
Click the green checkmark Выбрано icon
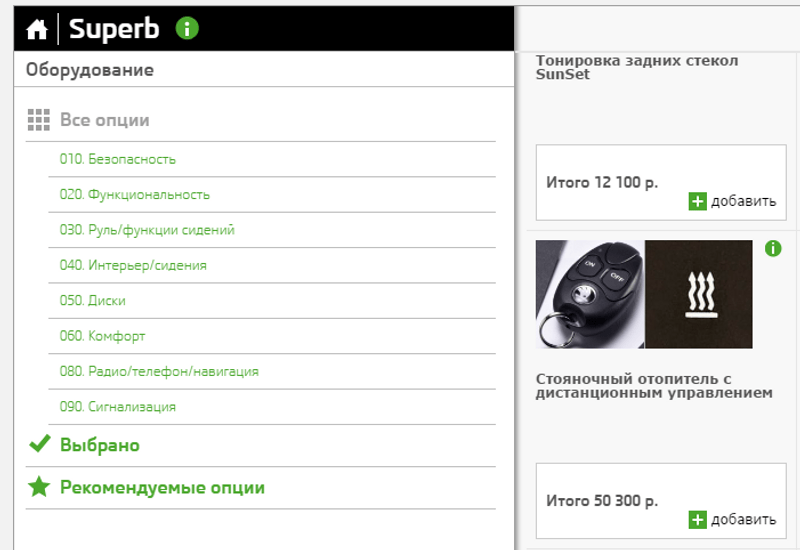39,445
